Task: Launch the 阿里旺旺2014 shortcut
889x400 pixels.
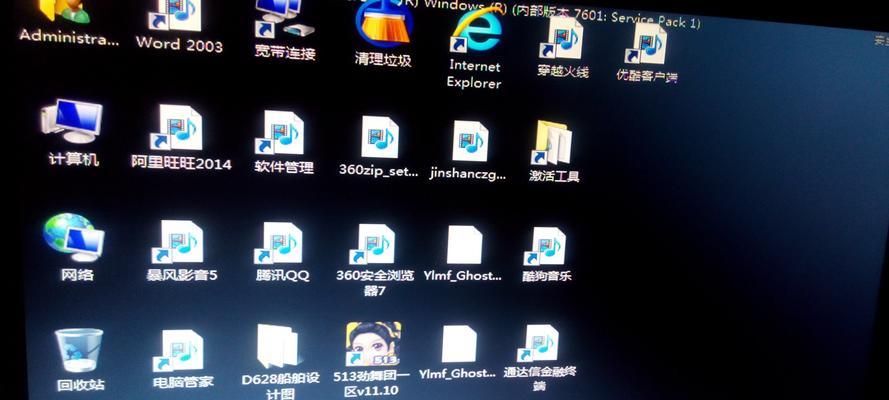Action: [x=177, y=127]
